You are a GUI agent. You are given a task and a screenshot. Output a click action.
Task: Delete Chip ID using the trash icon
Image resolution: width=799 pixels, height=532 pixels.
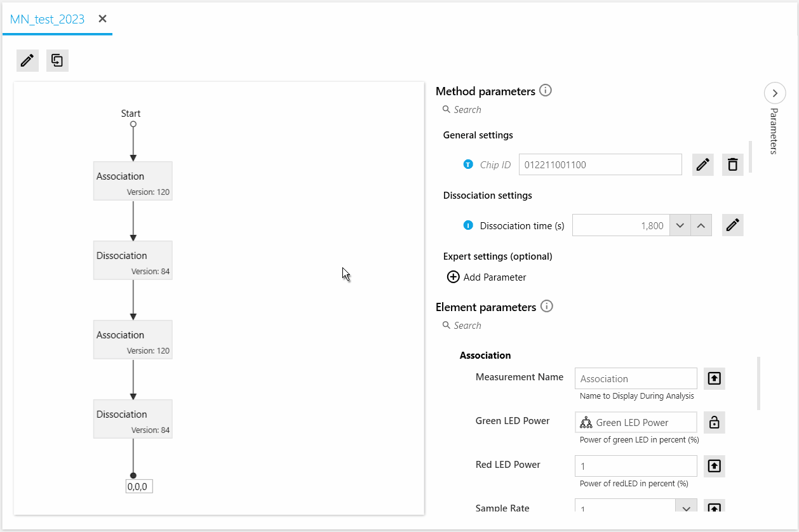tap(732, 164)
